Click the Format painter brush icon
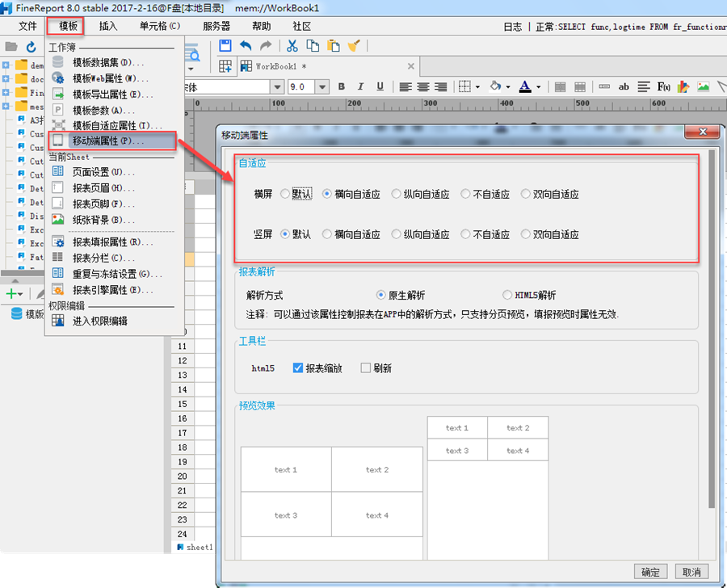This screenshot has width=727, height=588. [354, 45]
